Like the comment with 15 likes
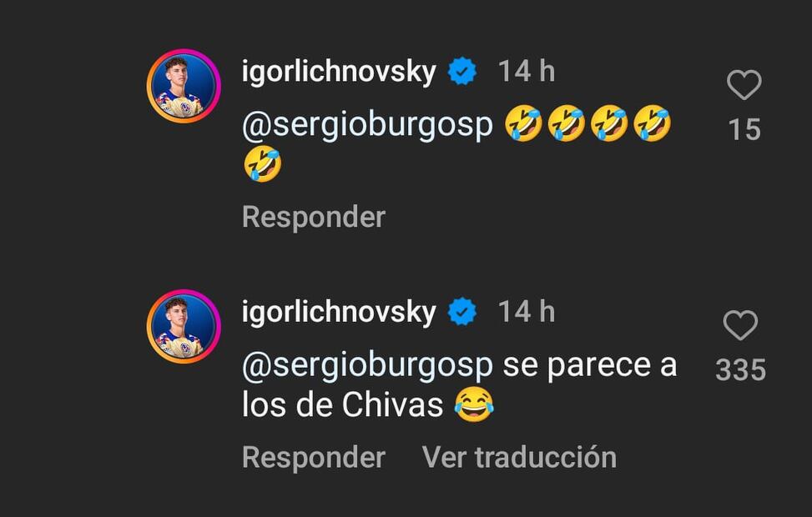The image size is (812, 517). [744, 85]
